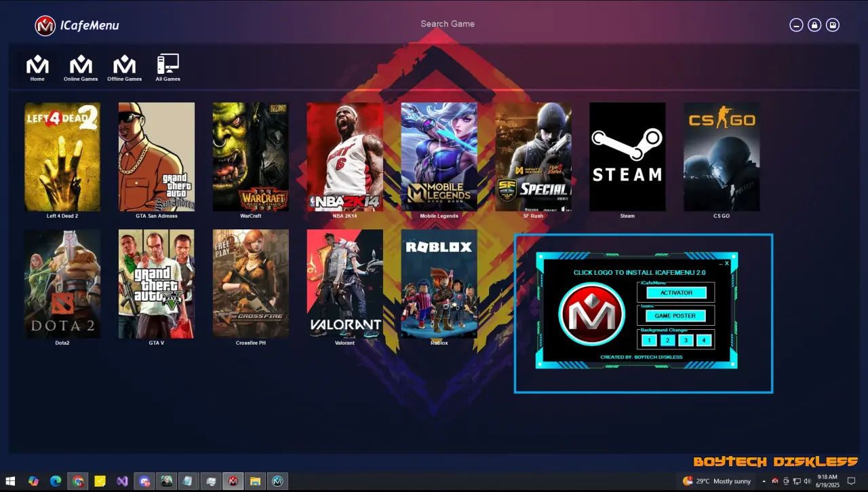
Task: Open Visual Studio from the taskbar
Action: pyautogui.click(x=122, y=481)
